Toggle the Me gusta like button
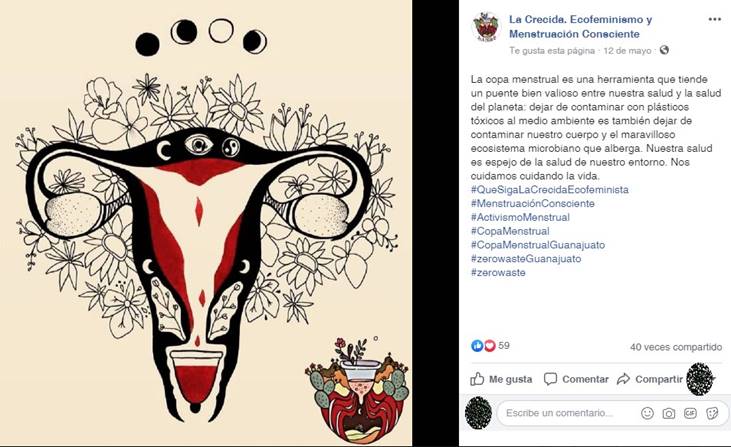731x447 pixels. (501, 379)
